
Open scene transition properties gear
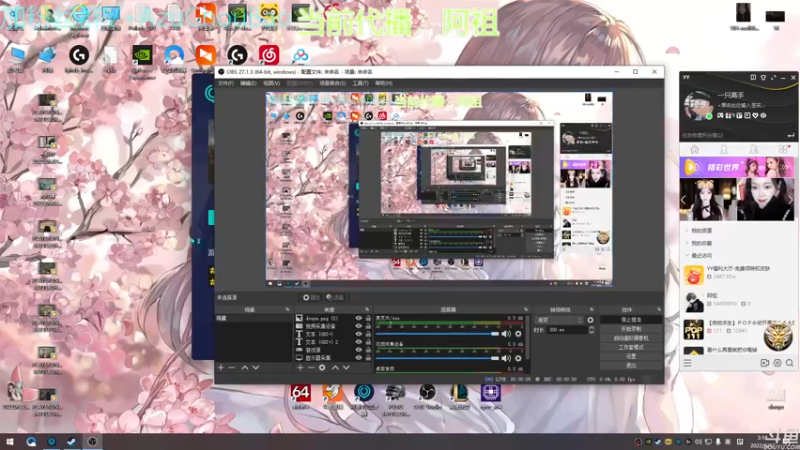pyautogui.click(x=590, y=320)
